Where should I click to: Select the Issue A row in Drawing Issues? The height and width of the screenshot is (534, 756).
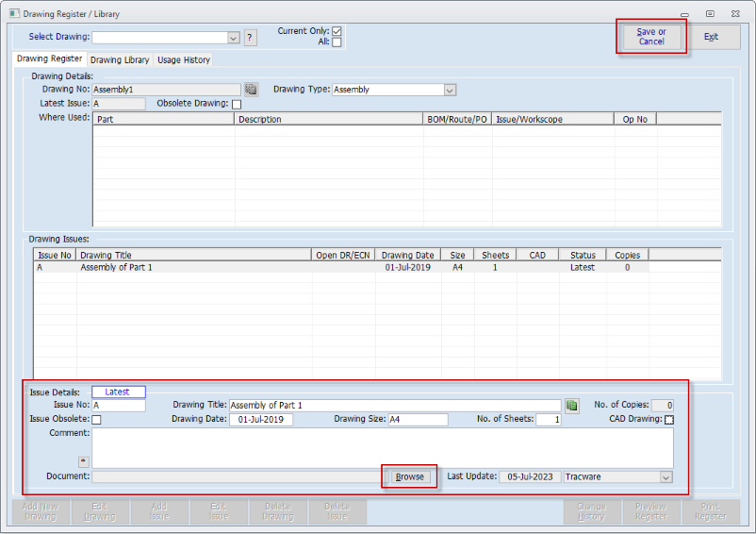pos(189,268)
